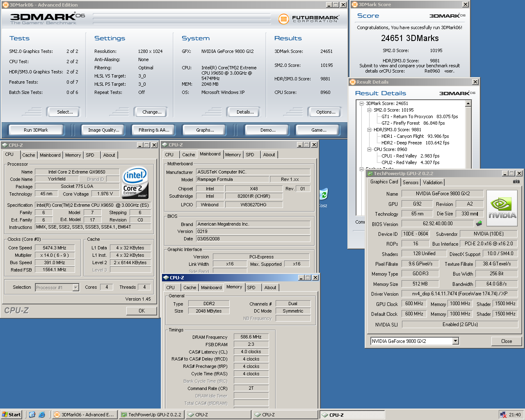525x420 pixels.
Task: Select HDR1 - Canyon Flight result row
Action: 415,136
